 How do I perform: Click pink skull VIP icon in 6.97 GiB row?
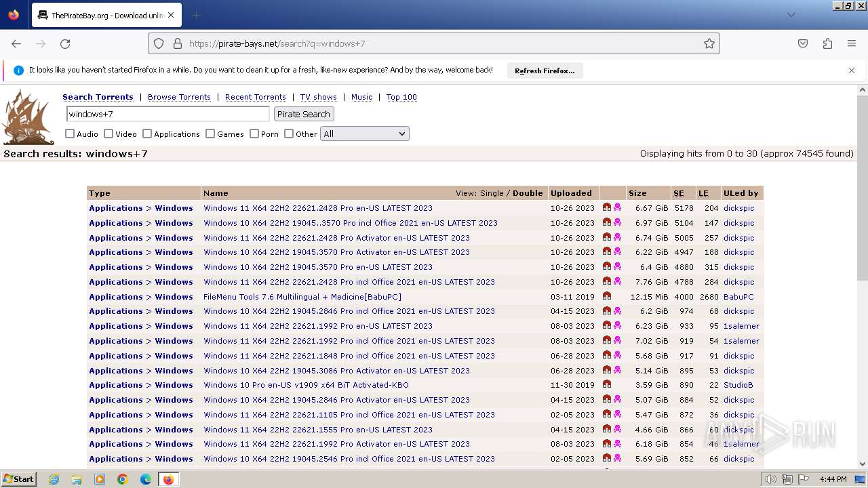[617, 222]
